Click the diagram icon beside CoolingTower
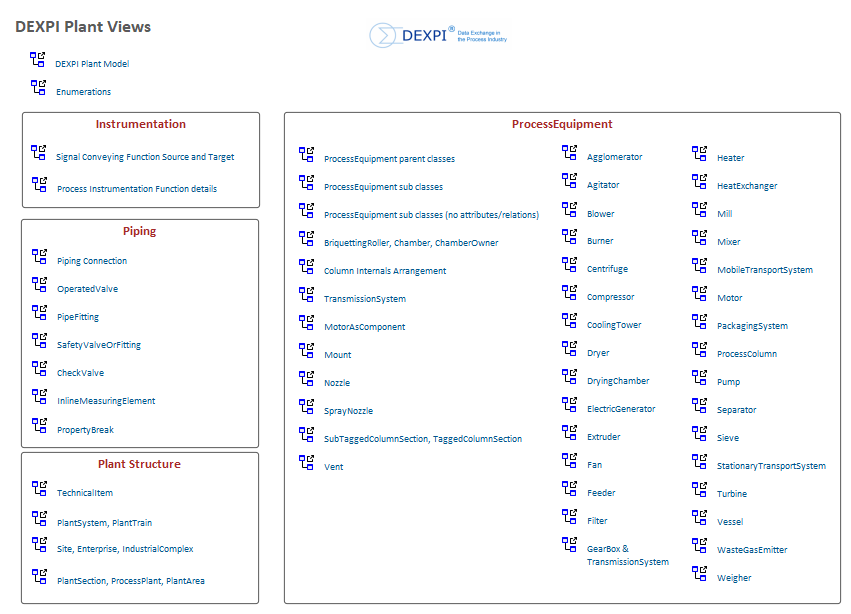Image resolution: width=851 pixels, height=614 pixels. tap(569, 321)
